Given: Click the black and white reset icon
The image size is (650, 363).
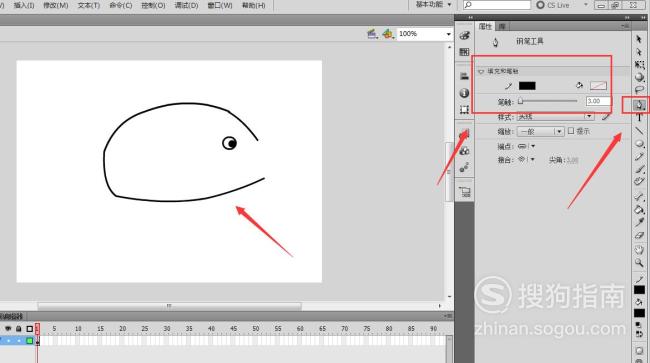Looking at the screenshot, I should [x=639, y=325].
